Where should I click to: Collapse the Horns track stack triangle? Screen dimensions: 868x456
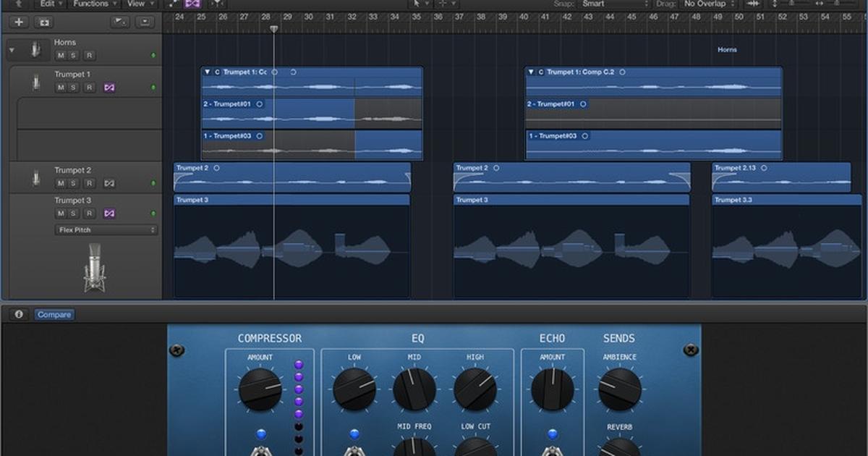(12, 50)
